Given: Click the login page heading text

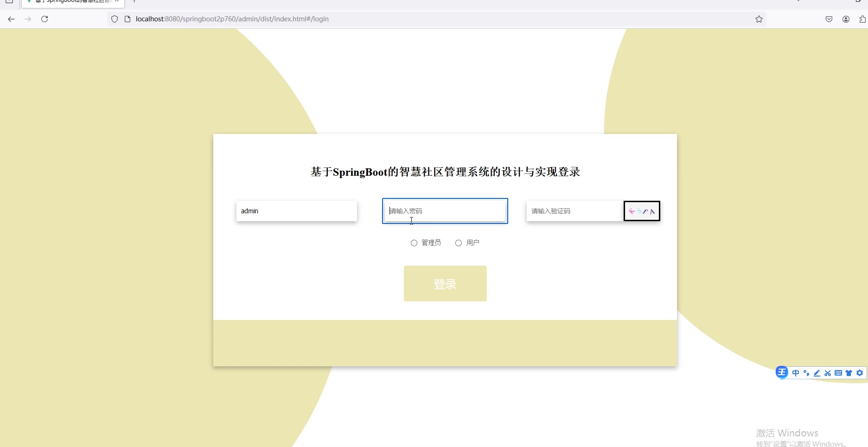Looking at the screenshot, I should tap(445, 172).
